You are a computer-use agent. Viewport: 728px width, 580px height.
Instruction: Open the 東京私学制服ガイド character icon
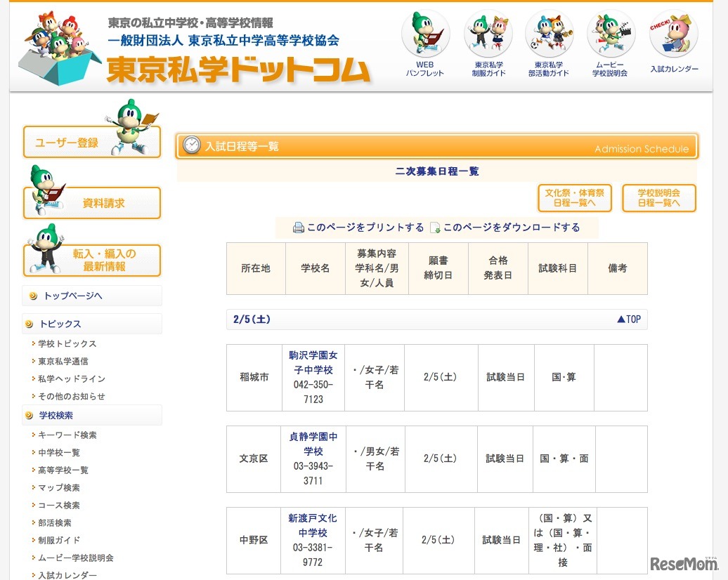click(x=487, y=35)
